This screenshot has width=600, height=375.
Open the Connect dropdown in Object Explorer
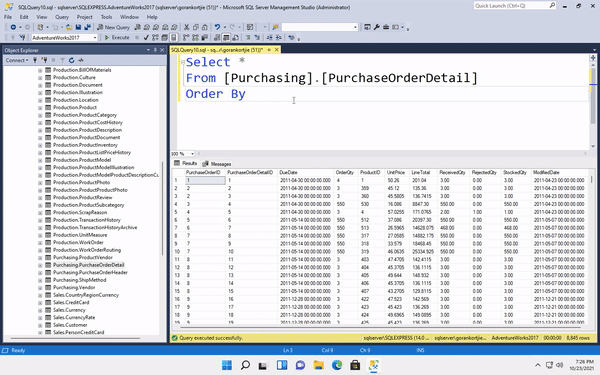pos(17,60)
